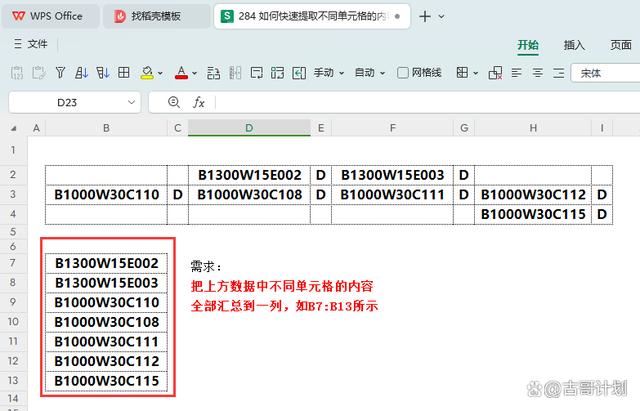This screenshot has height=411, width=640.
Task: Open the insert function fx button
Action: pyautogui.click(x=199, y=102)
